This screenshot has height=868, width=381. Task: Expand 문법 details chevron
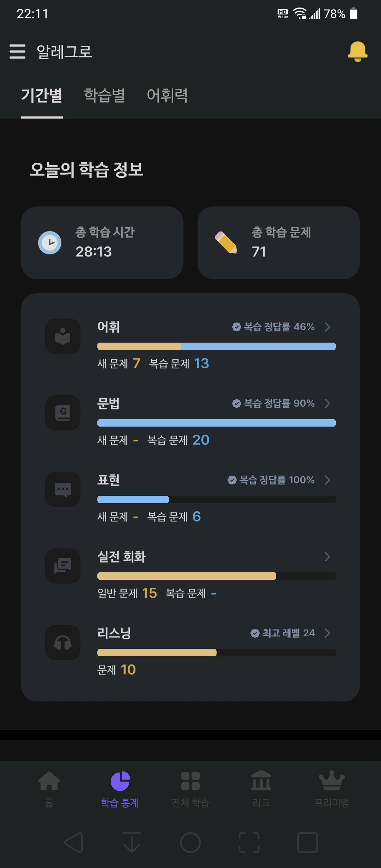[327, 403]
